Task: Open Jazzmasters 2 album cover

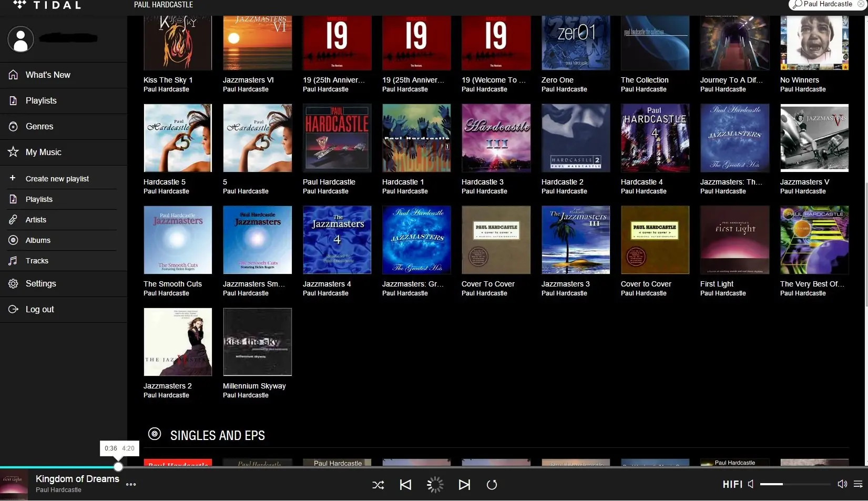Action: [178, 342]
